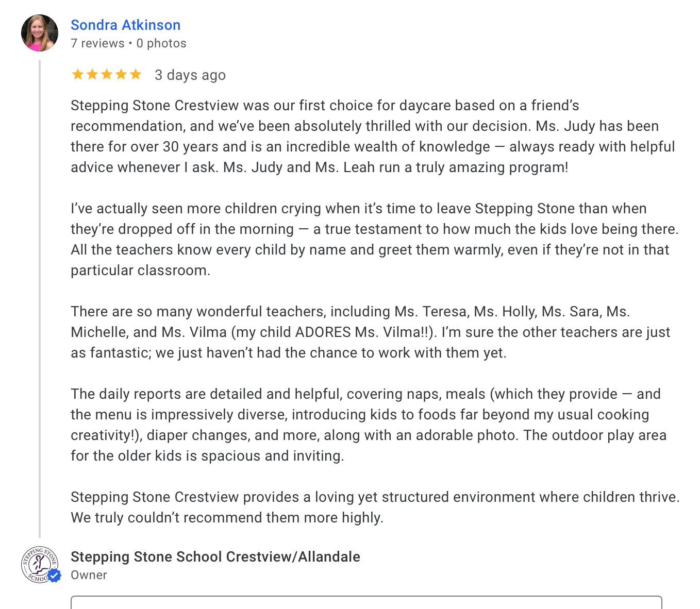This screenshot has width=700, height=609.
Task: Click the gray vertical line beside the review
Action: coord(40,299)
